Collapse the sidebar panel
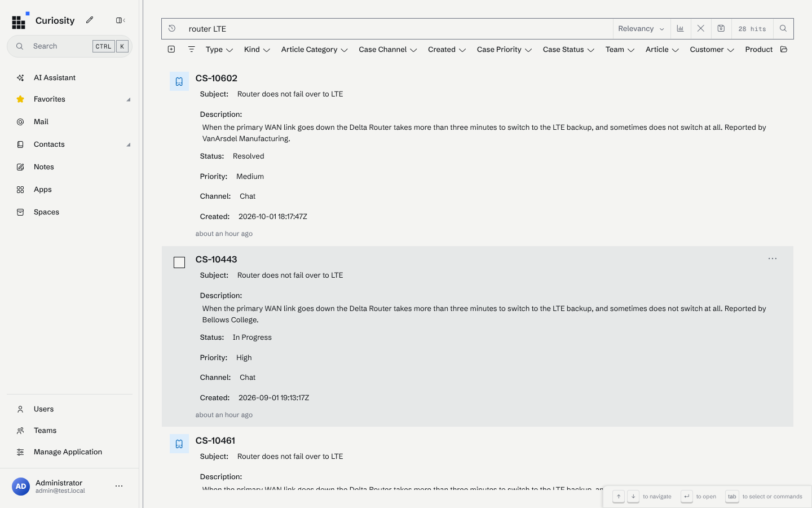This screenshot has height=508, width=812. coord(120,20)
